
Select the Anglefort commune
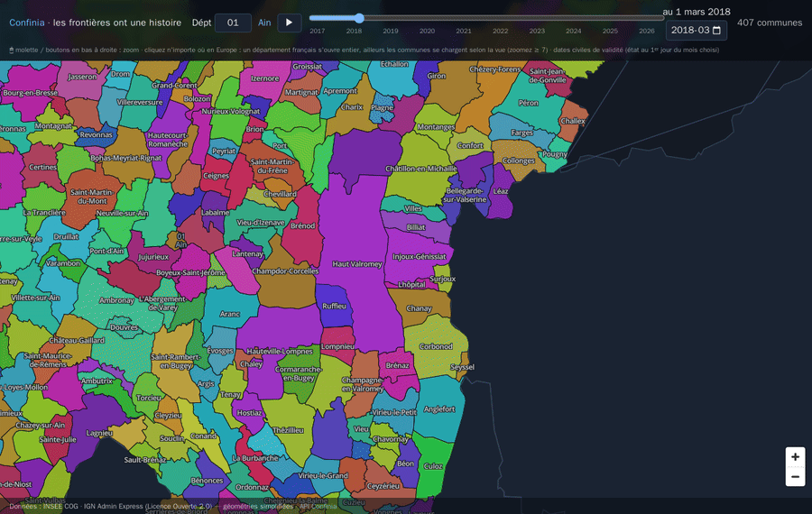[439, 409]
